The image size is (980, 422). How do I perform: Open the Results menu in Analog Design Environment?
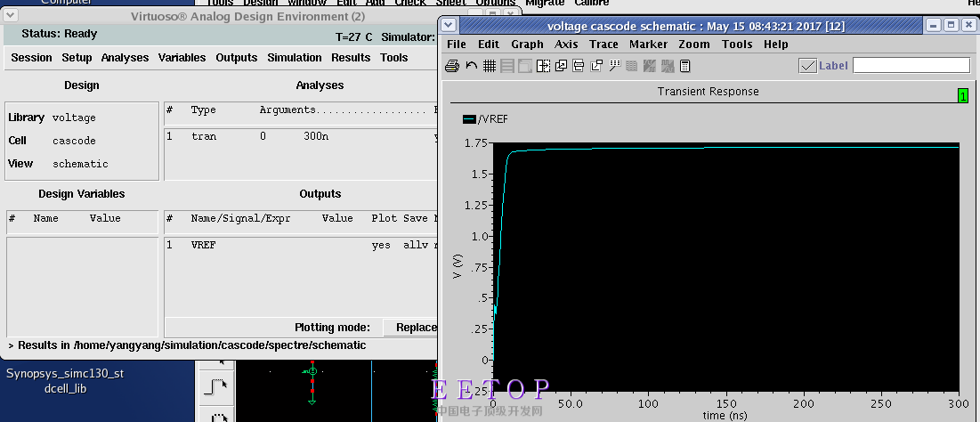[x=351, y=58]
